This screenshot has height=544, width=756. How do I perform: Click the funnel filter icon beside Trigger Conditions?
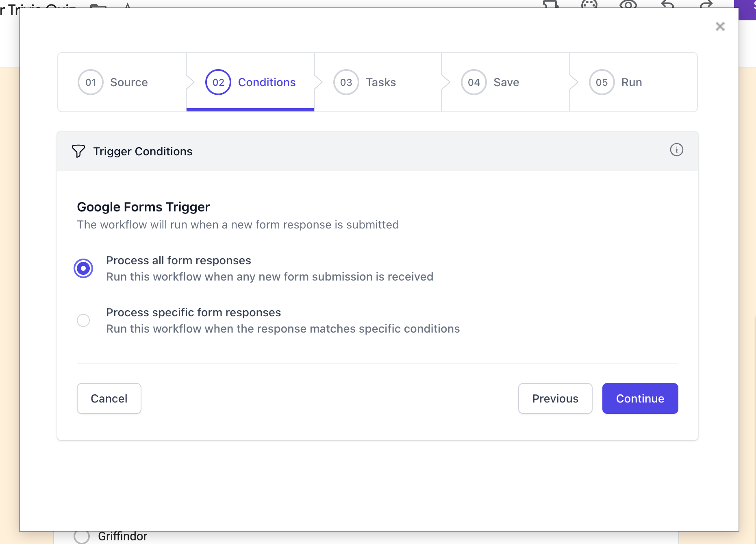coord(78,151)
